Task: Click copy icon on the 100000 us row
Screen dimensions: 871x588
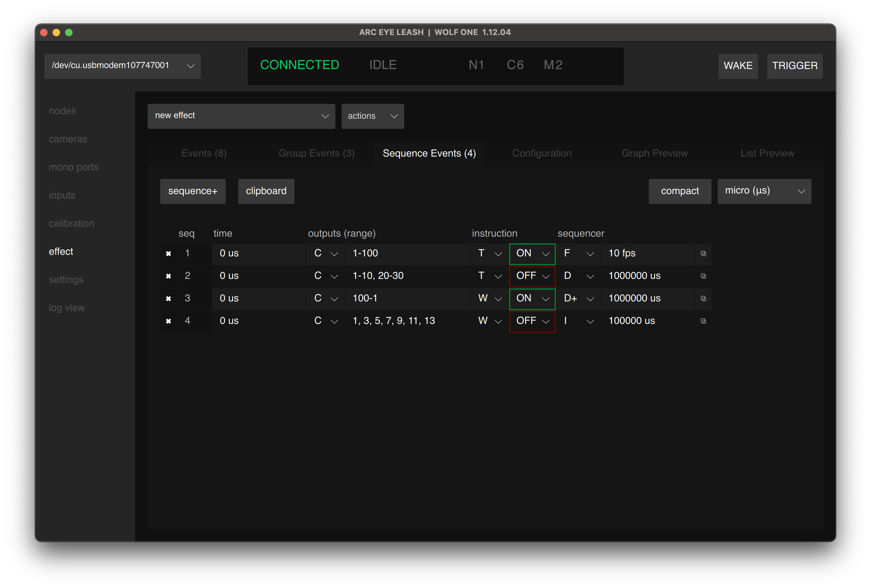Action: [x=703, y=321]
